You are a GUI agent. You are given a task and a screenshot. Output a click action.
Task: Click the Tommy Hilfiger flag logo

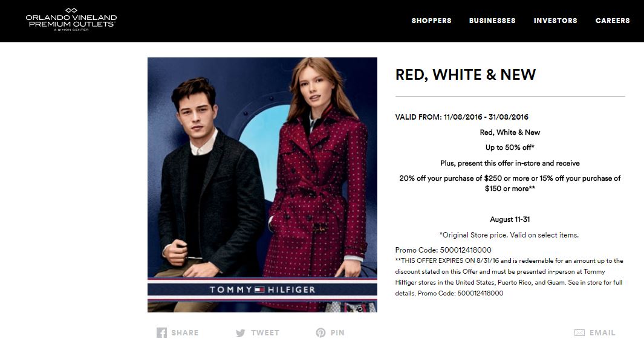pos(259,289)
